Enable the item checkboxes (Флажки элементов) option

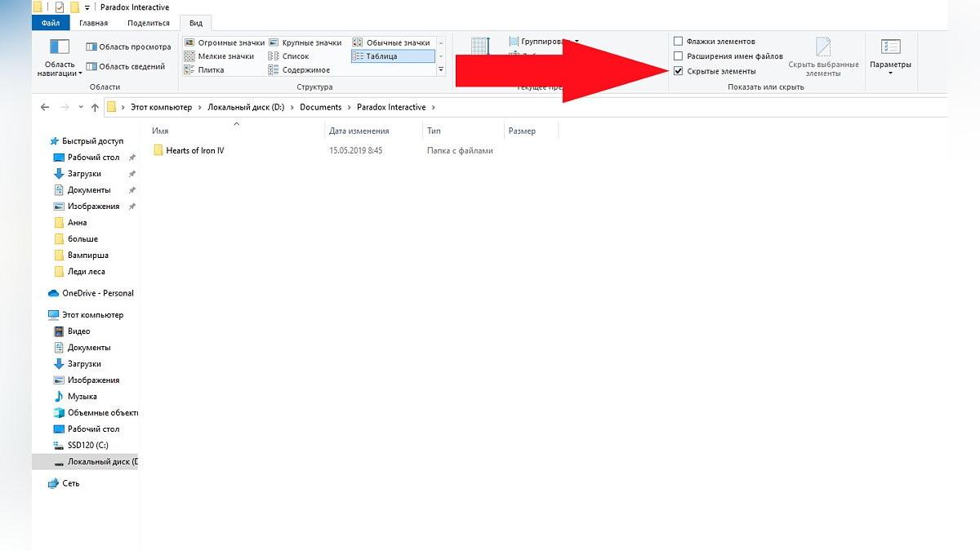[714, 41]
